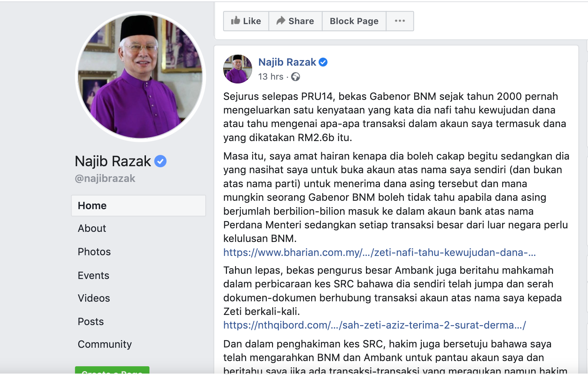This screenshot has height=375, width=588.
Task: Open the bharian.com.my article link
Action: click(x=380, y=252)
